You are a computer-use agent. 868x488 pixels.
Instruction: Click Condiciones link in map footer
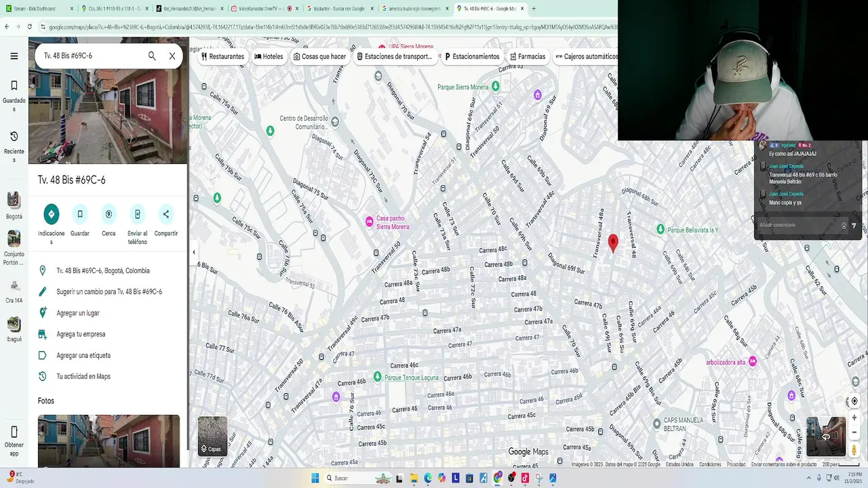click(710, 464)
